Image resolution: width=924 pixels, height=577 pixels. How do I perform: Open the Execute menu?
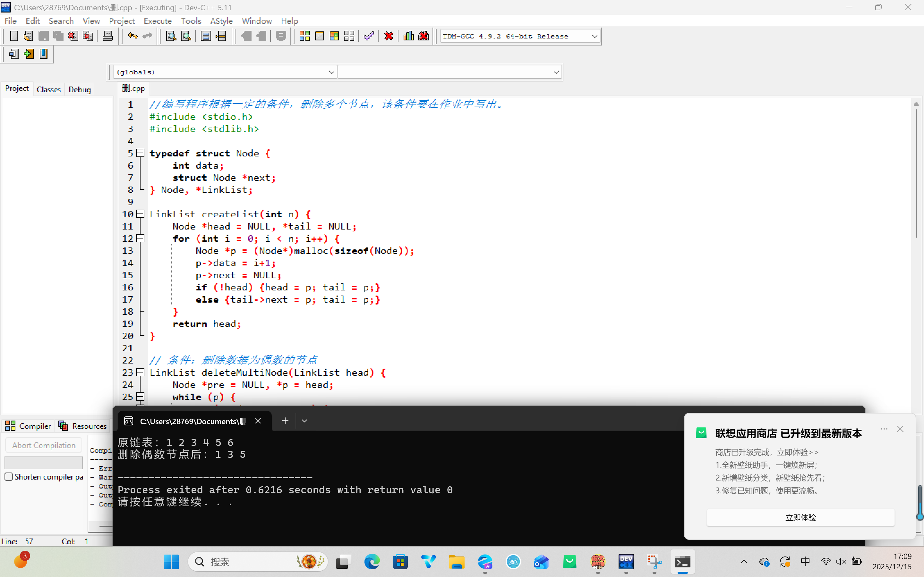157,21
